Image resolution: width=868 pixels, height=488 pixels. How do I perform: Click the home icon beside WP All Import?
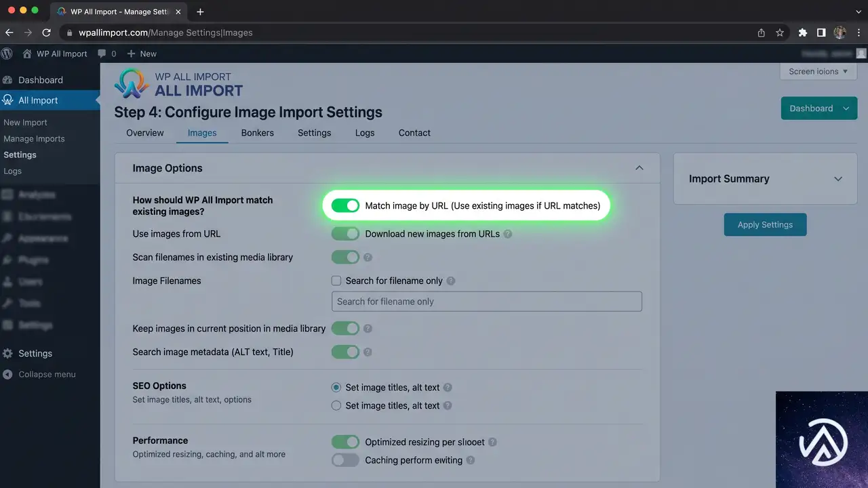point(27,54)
